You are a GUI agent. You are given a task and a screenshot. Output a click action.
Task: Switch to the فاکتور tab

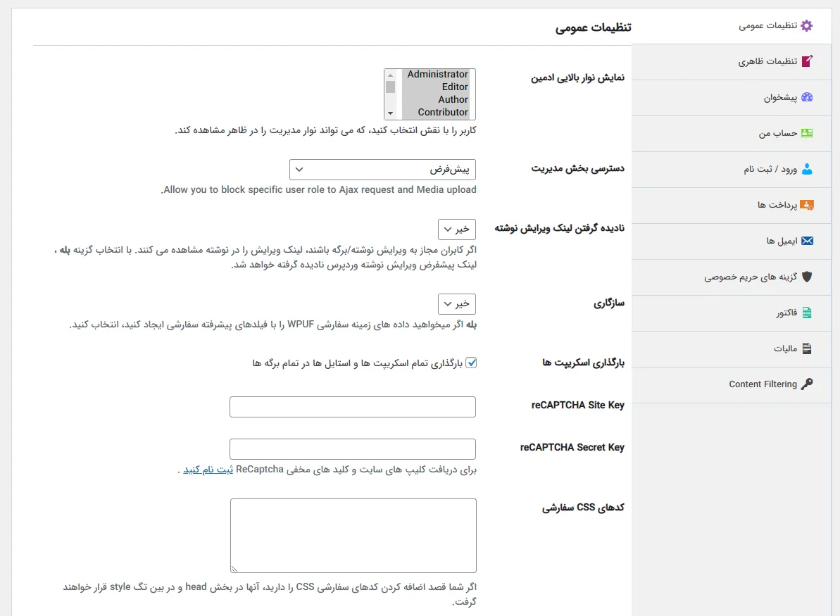pos(732,313)
